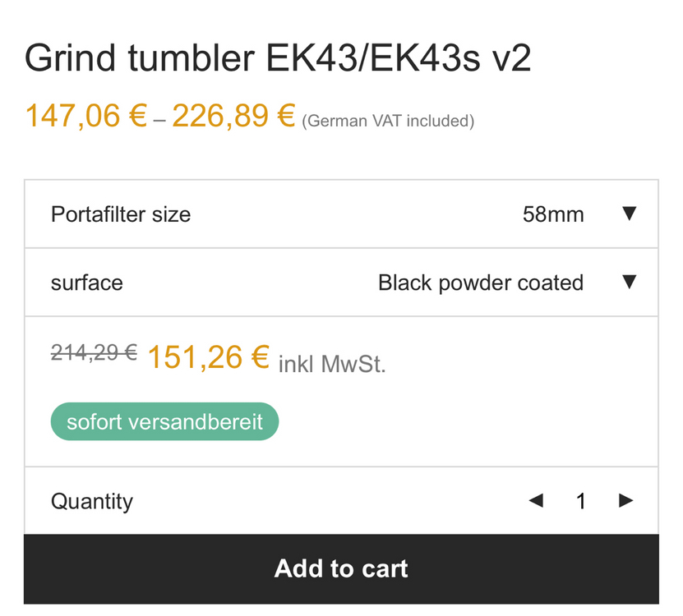This screenshot has width=683, height=616.
Task: Click the Portafilter size label
Action: click(121, 215)
